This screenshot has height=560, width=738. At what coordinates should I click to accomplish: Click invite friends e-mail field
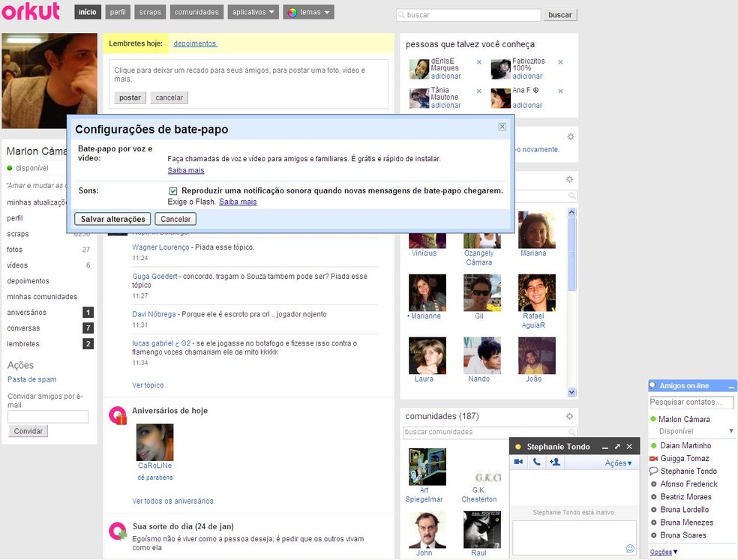pos(48,417)
